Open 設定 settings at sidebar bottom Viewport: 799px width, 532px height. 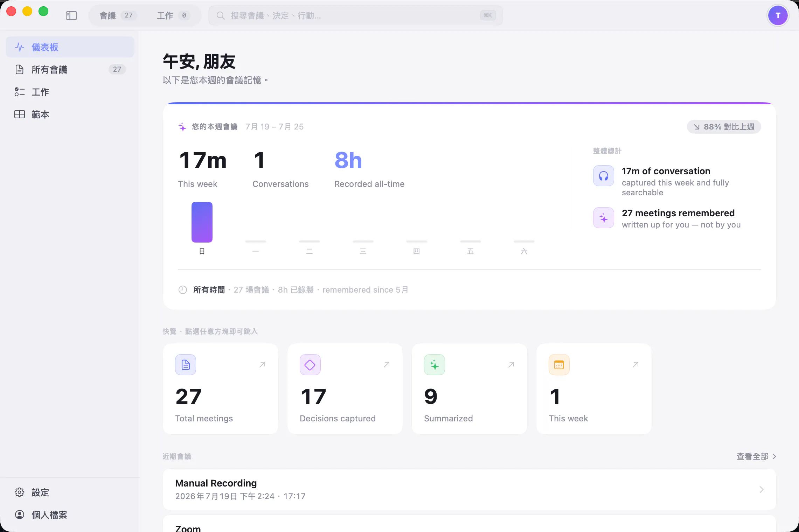coord(70,492)
